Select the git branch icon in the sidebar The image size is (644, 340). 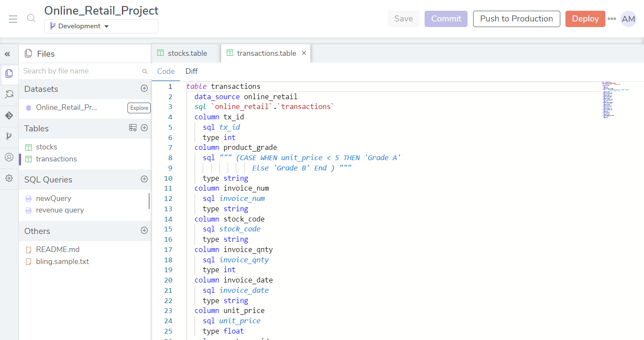tap(9, 137)
